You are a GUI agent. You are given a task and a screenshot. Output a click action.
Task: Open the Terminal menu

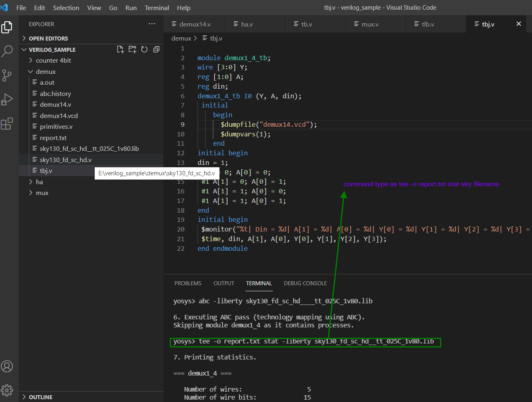tap(157, 8)
